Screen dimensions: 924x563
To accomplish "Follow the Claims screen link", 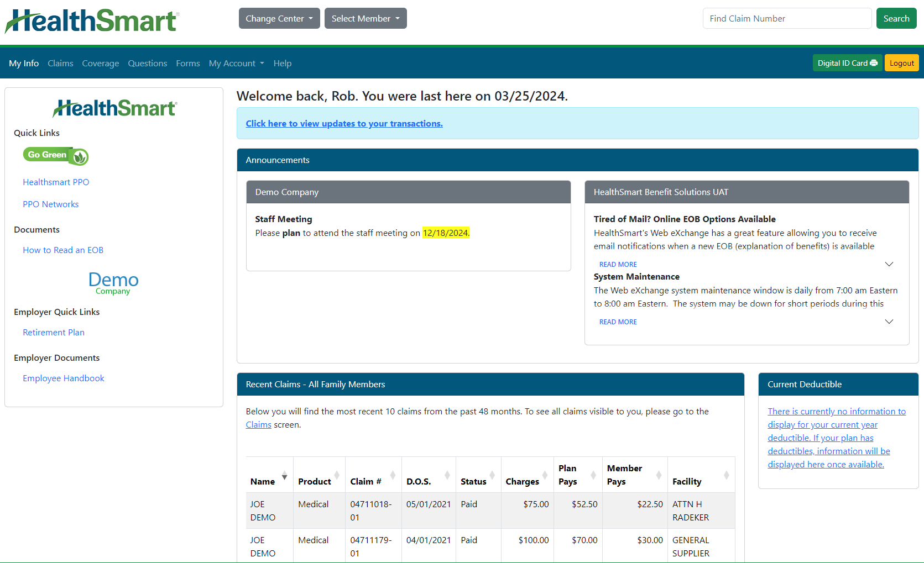I will coord(259,424).
